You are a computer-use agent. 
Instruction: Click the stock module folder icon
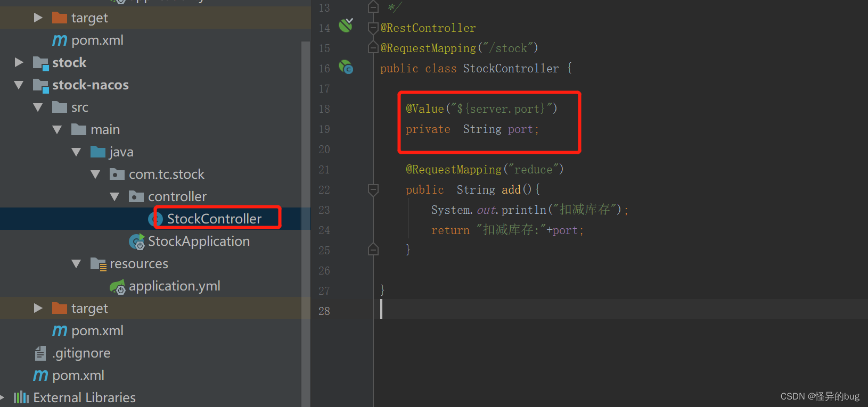point(40,63)
